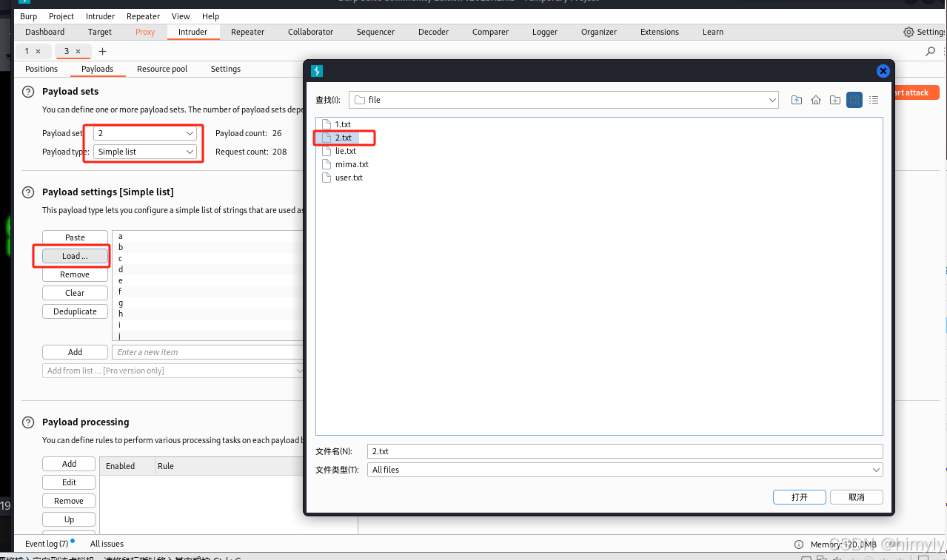
Task: Click Up in Payload processing
Action: point(69,519)
